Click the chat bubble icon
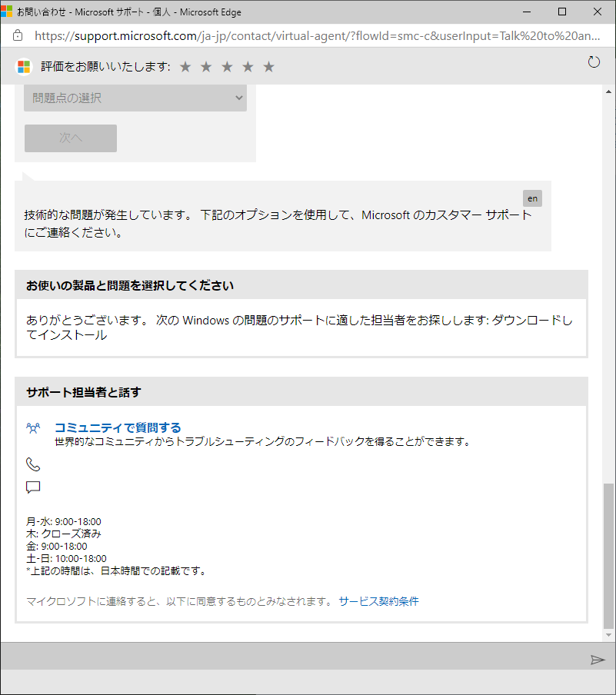Viewport: 616px width, 695px height. pyautogui.click(x=33, y=487)
